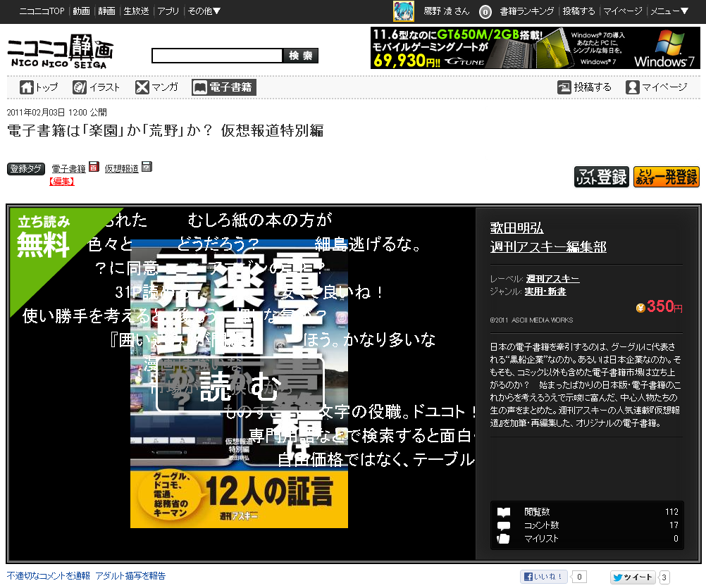Image resolution: width=706 pixels, height=588 pixels.
Task: Click 不適切なコメントを通報 link
Action: tap(48, 576)
